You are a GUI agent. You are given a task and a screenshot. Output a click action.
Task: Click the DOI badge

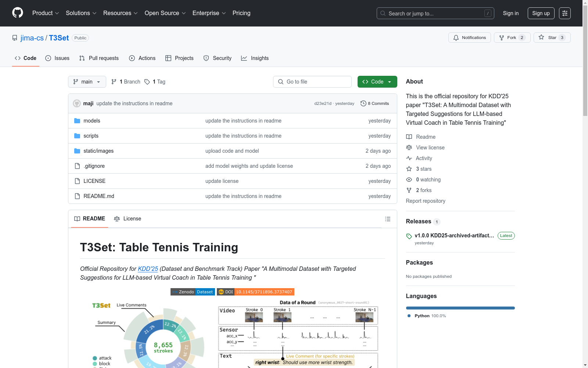pyautogui.click(x=255, y=292)
